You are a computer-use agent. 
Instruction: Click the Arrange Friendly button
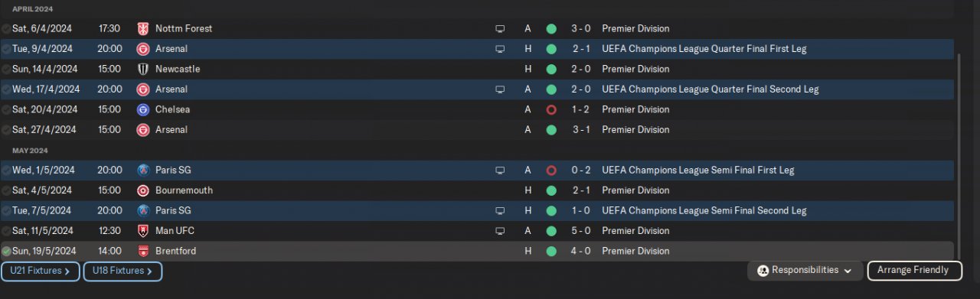click(x=913, y=271)
